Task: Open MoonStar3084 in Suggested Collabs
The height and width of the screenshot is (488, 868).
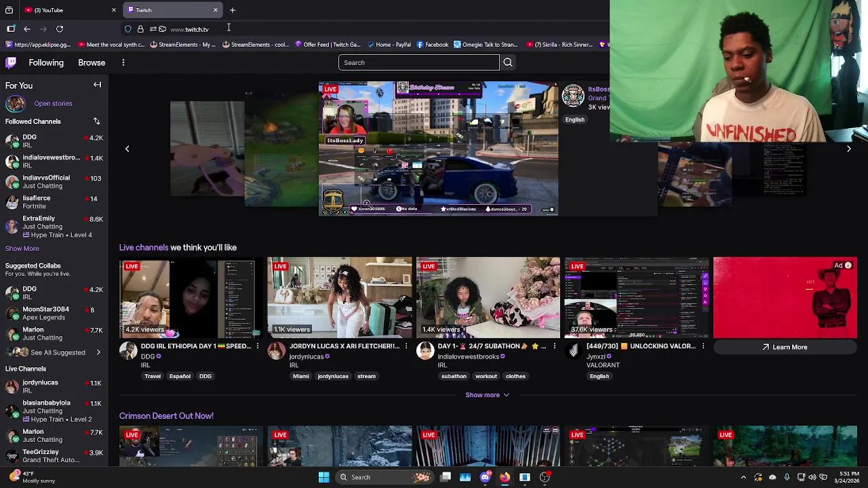Action: (x=54, y=313)
